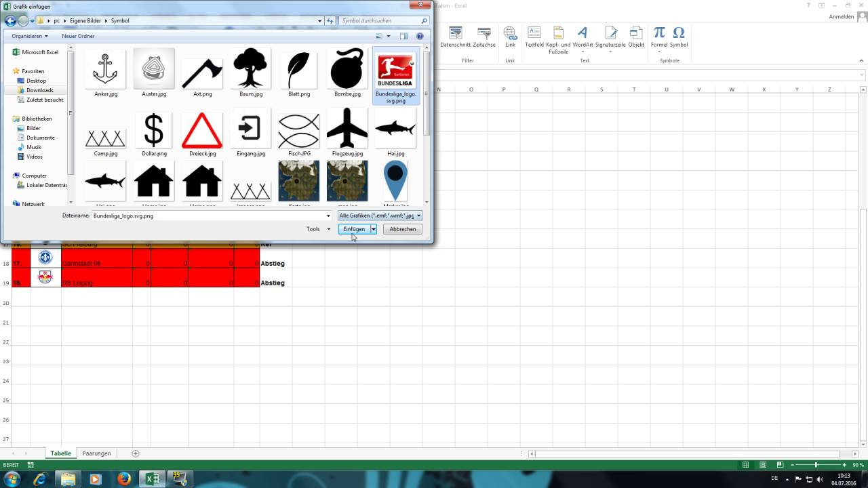Select the Hai.jpg shark image
The image size is (868, 488).
click(x=395, y=133)
